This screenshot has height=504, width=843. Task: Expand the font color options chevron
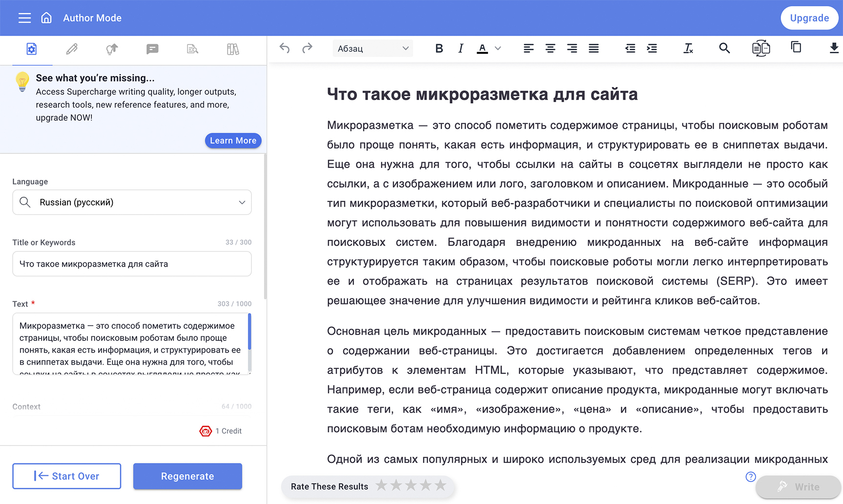(498, 48)
